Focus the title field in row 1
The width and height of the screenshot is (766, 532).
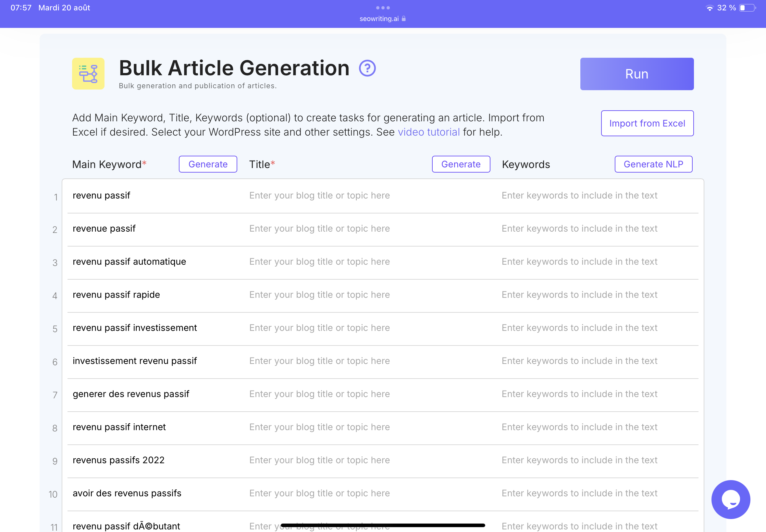click(x=370, y=195)
